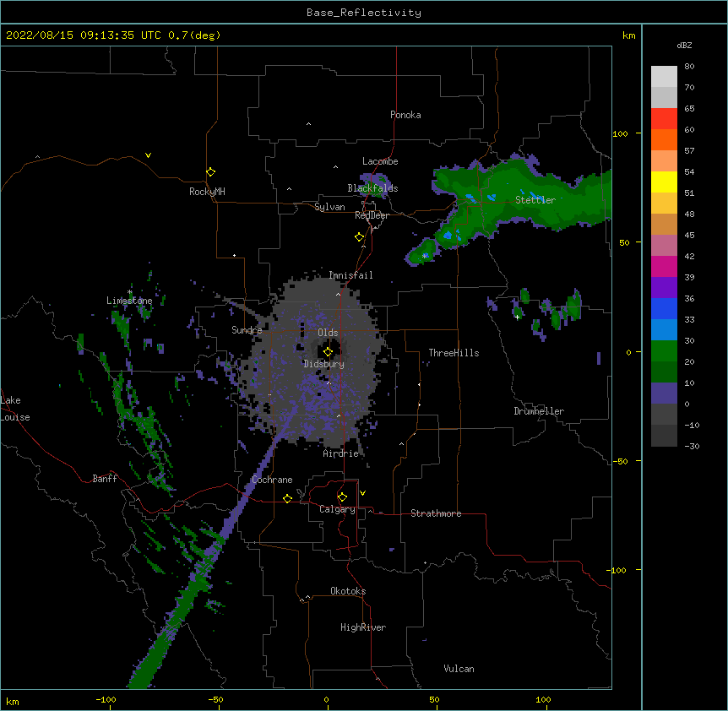The height and width of the screenshot is (711, 728).
Task: Click the yellow v marker east of Calgary diamond
Action: [362, 493]
